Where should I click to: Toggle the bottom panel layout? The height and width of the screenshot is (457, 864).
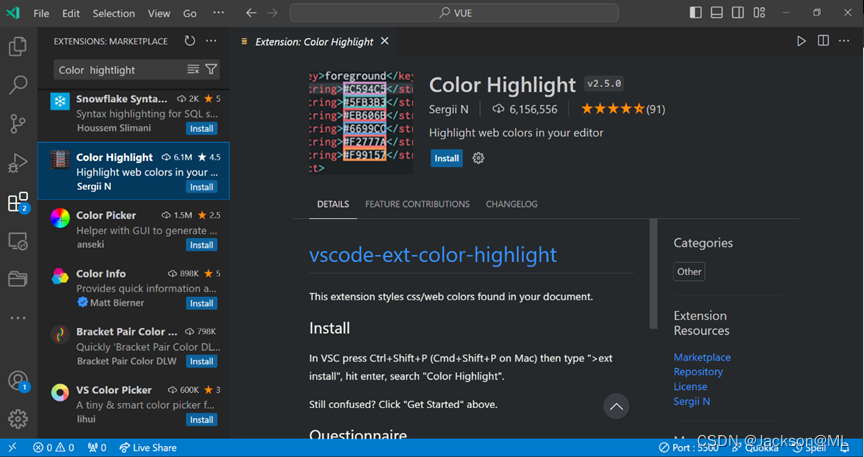tap(717, 13)
